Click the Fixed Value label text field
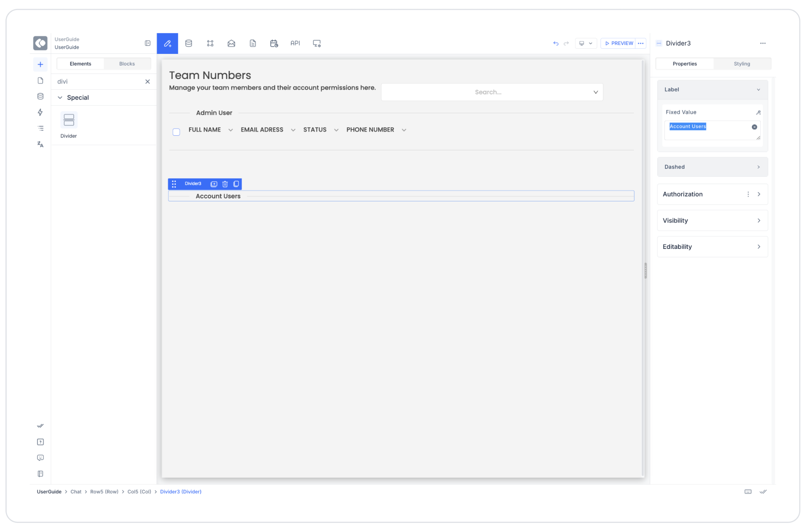Viewport: 806px width, 532px height. [x=708, y=131]
